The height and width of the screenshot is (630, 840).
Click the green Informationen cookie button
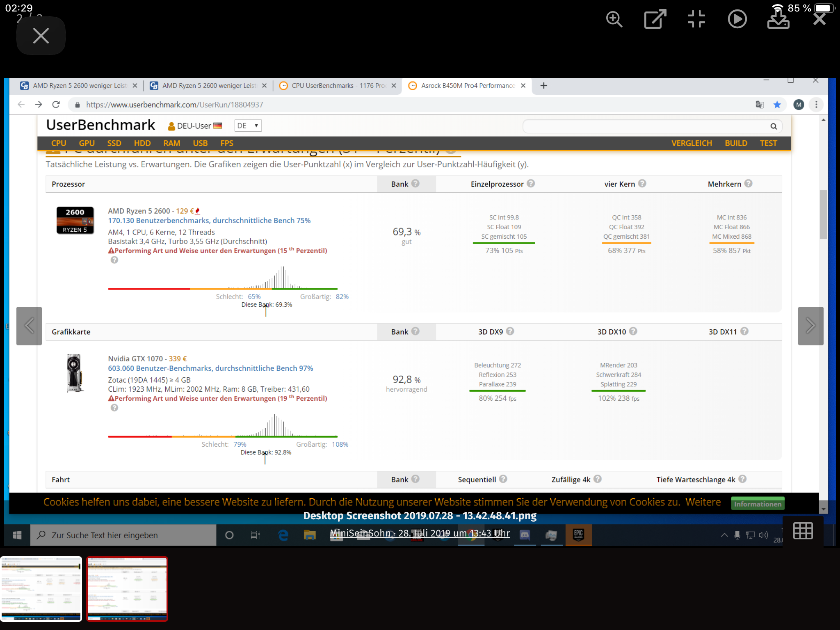tap(758, 504)
